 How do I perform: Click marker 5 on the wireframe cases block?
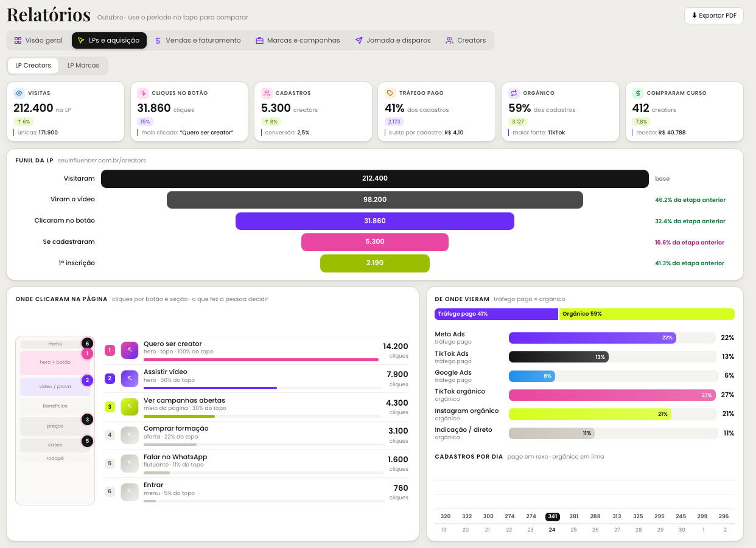click(87, 441)
